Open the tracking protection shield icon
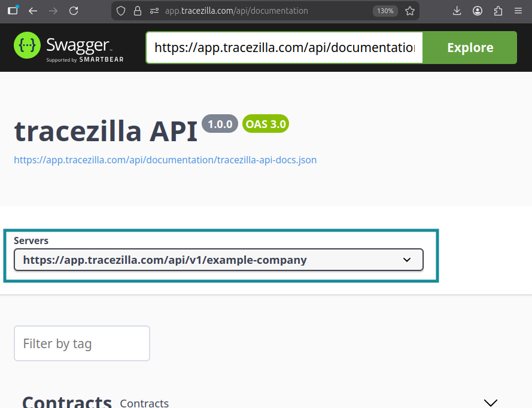 pos(121,11)
